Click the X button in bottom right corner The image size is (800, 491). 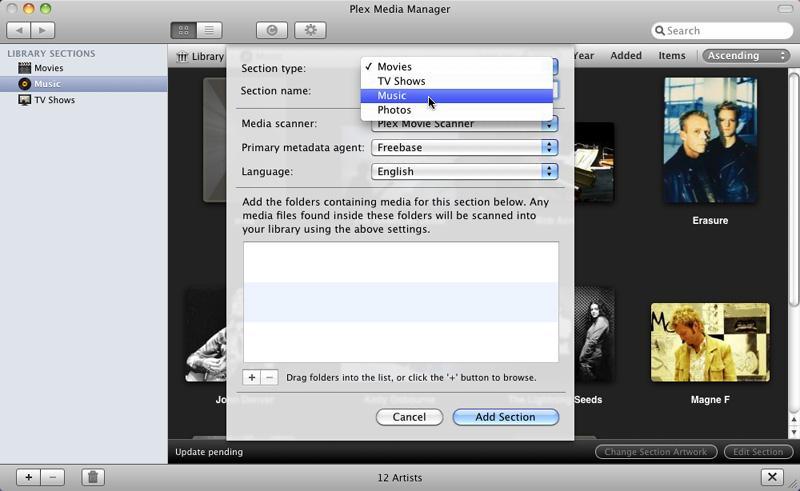772,477
